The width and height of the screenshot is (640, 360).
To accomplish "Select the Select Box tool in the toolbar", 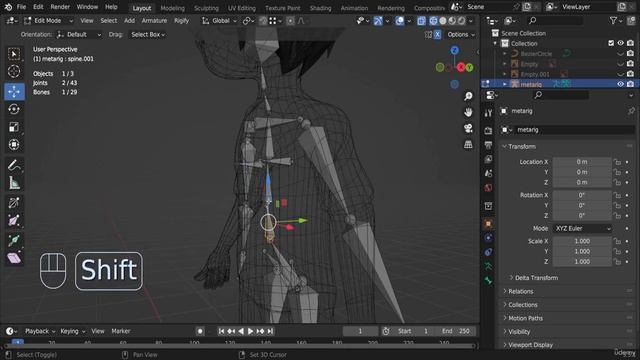I will [14, 54].
